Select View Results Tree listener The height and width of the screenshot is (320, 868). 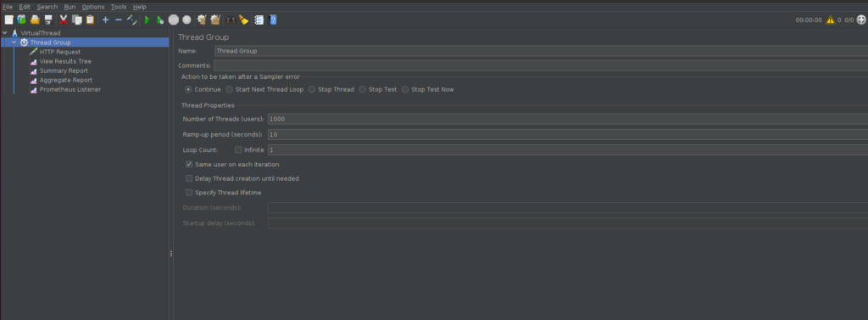[x=65, y=62]
